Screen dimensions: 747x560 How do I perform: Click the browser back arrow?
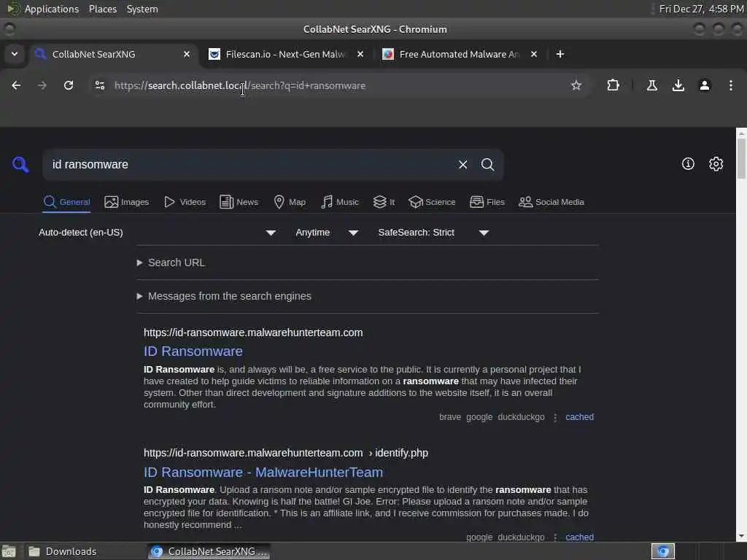[x=16, y=85]
